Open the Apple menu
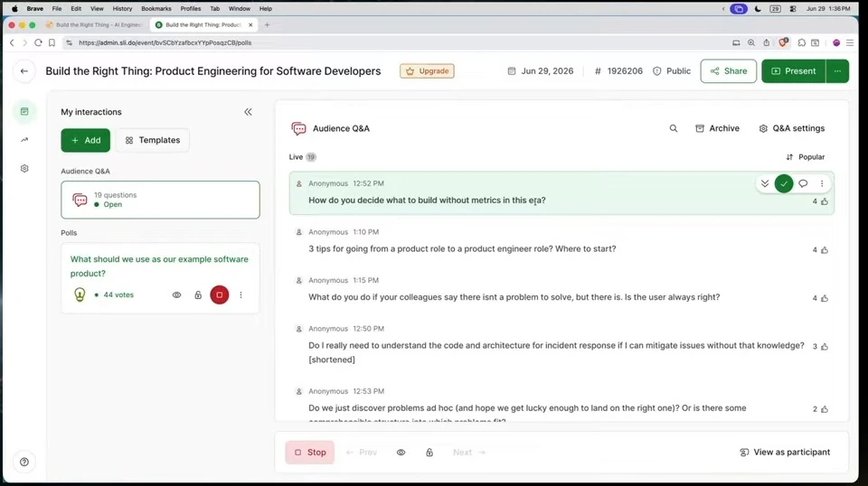This screenshot has width=868, height=486. click(x=14, y=9)
